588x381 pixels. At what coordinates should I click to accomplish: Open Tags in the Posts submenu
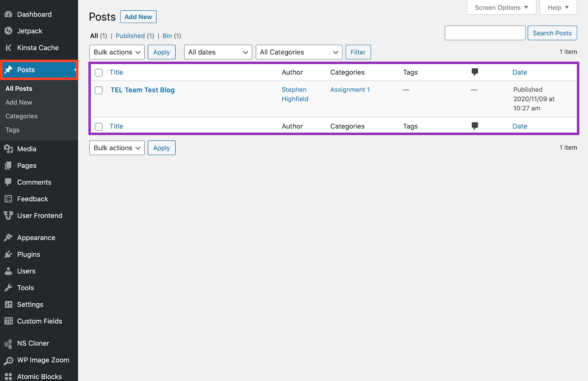[x=12, y=130]
